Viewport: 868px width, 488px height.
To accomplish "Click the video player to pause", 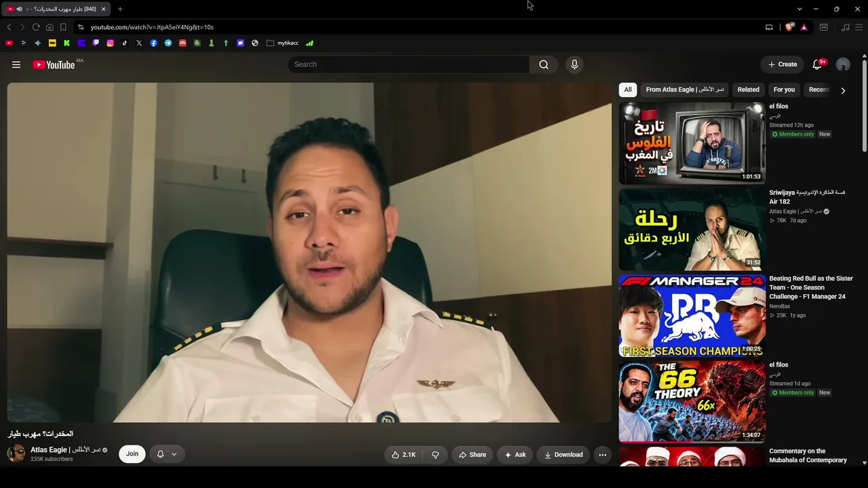I will (x=309, y=252).
